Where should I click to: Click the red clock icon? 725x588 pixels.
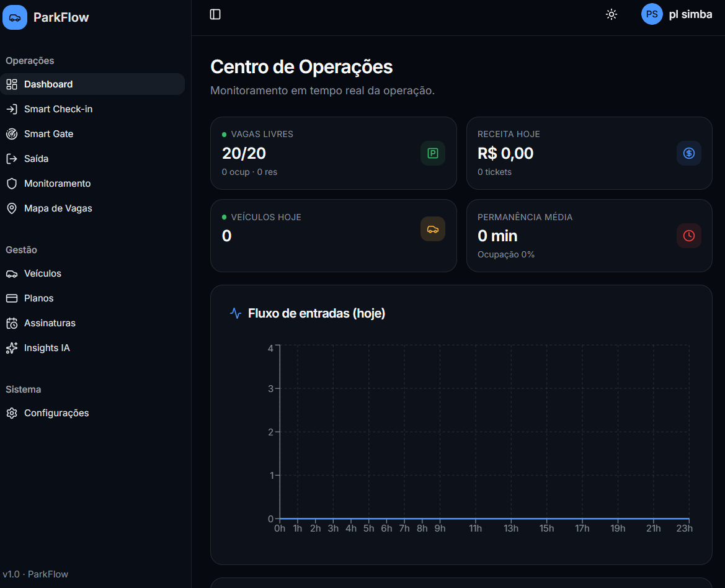[x=689, y=236]
